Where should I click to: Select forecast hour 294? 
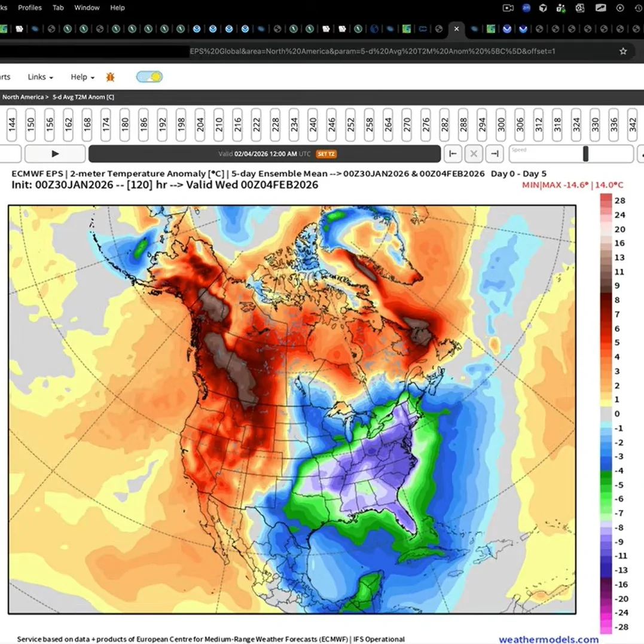(x=482, y=124)
